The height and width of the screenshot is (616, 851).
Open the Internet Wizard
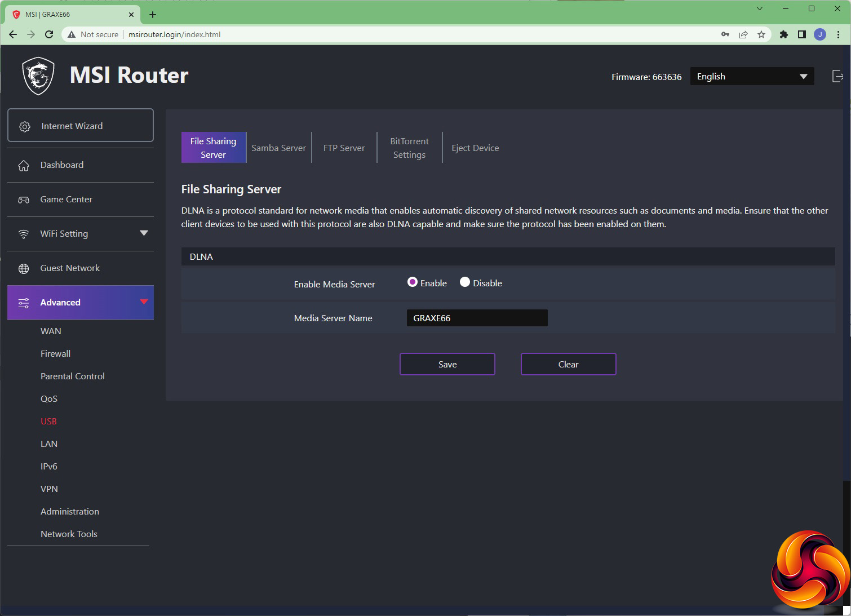click(81, 125)
